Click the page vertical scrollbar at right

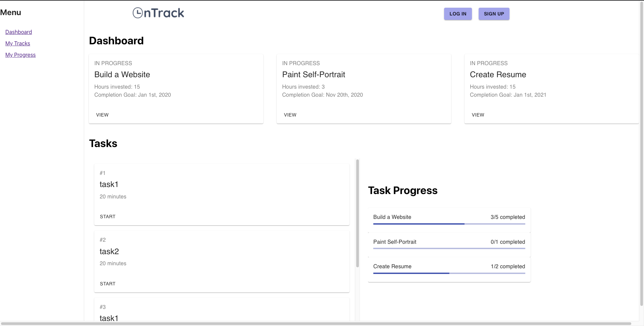coord(642,153)
